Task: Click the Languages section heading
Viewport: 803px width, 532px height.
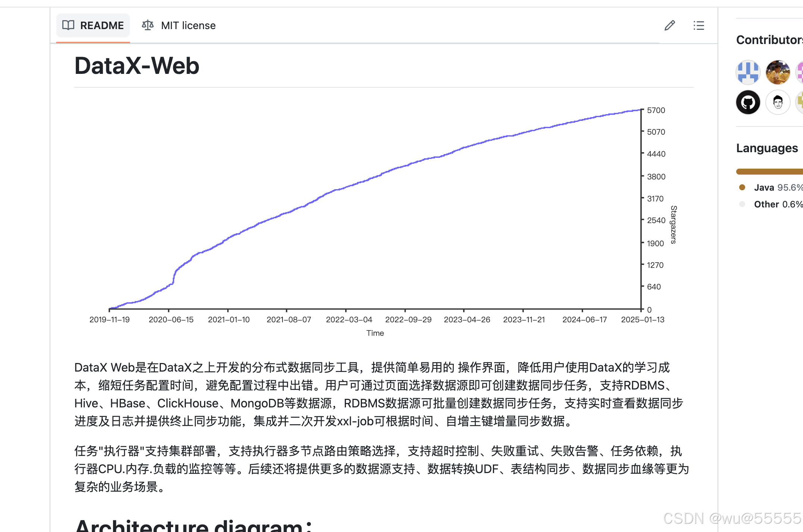Action: pyautogui.click(x=767, y=148)
